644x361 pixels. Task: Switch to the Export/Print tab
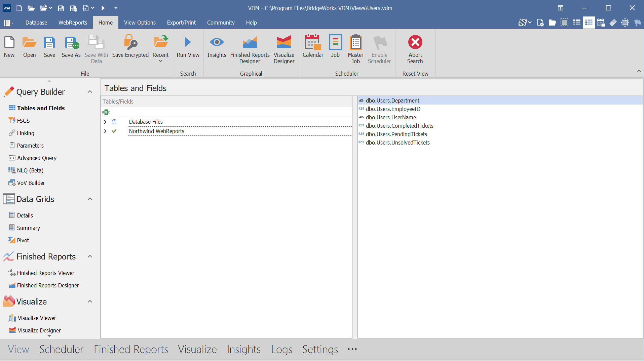point(181,23)
